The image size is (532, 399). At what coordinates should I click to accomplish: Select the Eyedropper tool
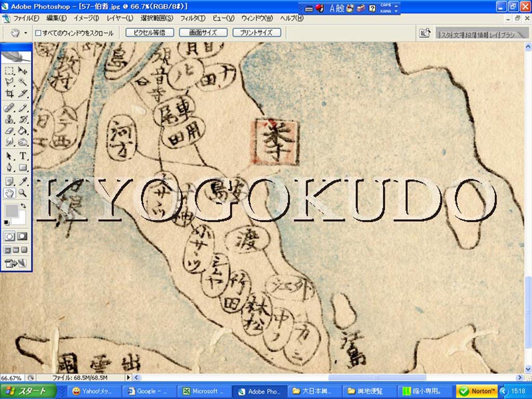pos(22,181)
